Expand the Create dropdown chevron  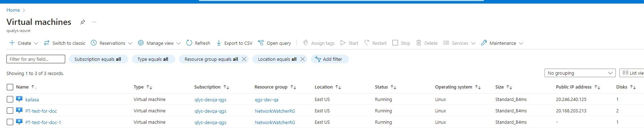click(36, 43)
